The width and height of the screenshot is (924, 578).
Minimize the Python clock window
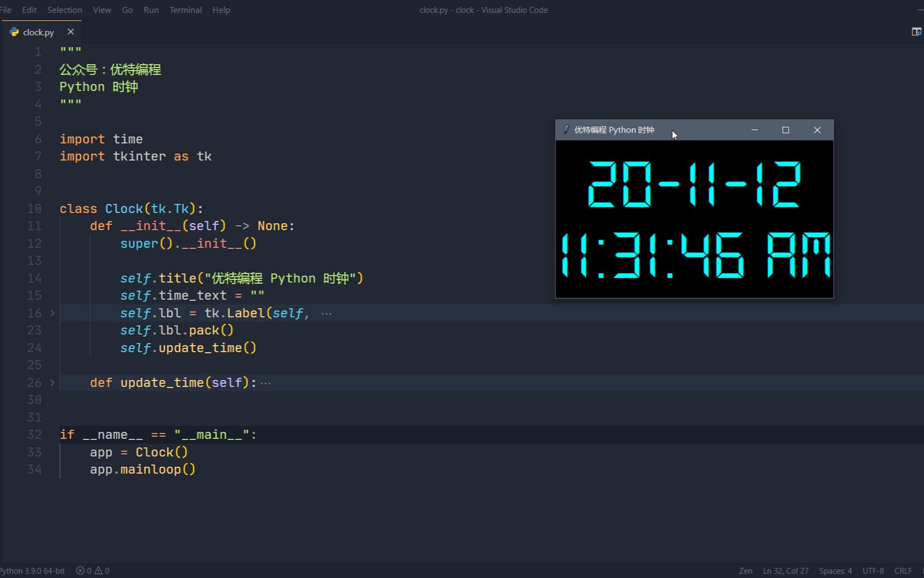[754, 130]
